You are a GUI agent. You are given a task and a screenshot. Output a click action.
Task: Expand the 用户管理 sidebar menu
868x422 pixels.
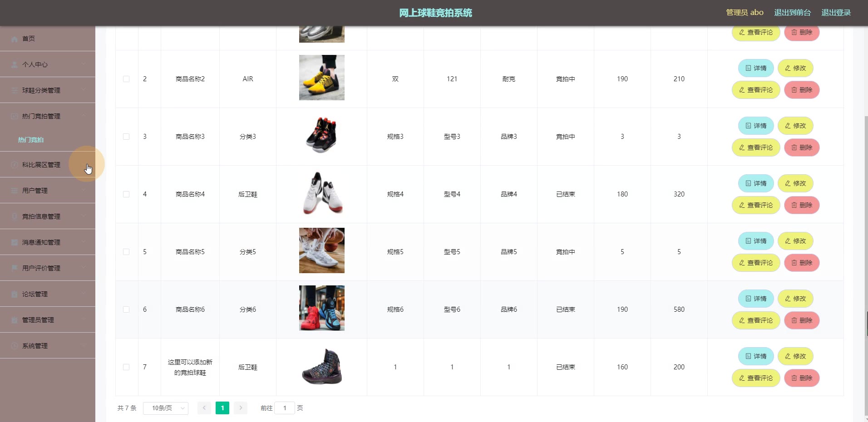pos(48,191)
